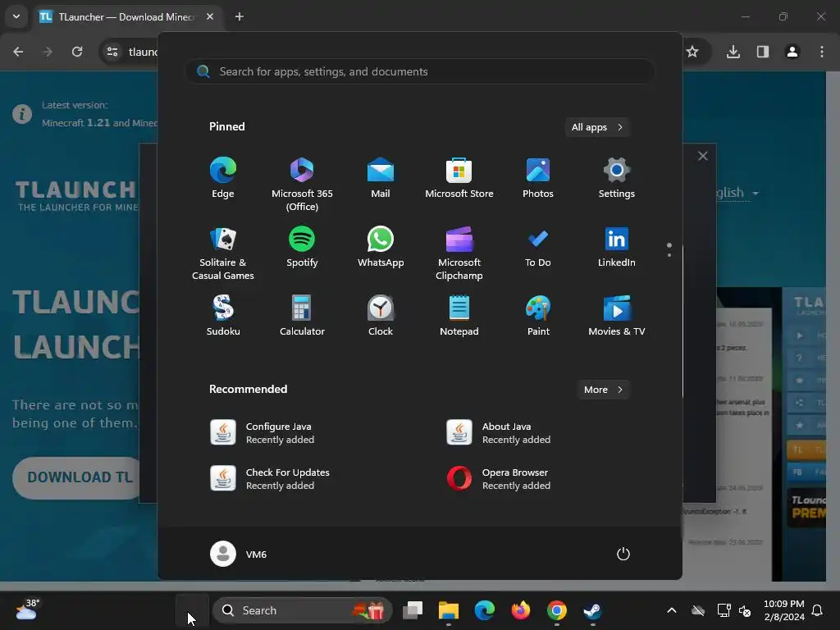Switch to Chrome on taskbar
This screenshot has width=840, height=630.
click(x=557, y=610)
